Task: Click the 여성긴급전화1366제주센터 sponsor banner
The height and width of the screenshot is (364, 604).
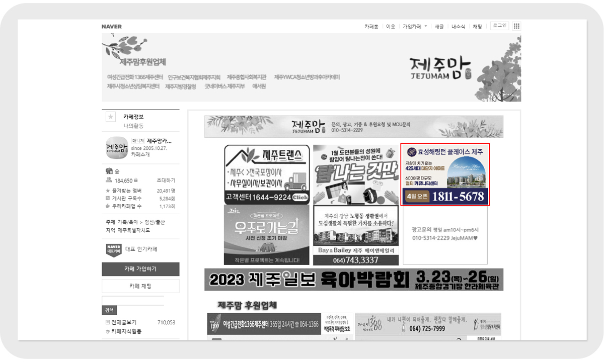Action: point(279,324)
